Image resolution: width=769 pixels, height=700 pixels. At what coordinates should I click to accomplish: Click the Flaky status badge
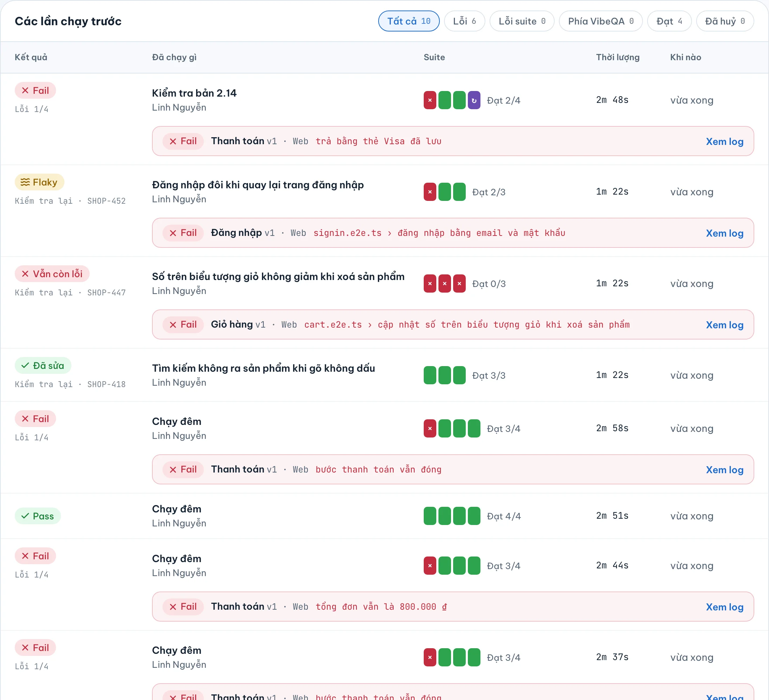tap(40, 182)
